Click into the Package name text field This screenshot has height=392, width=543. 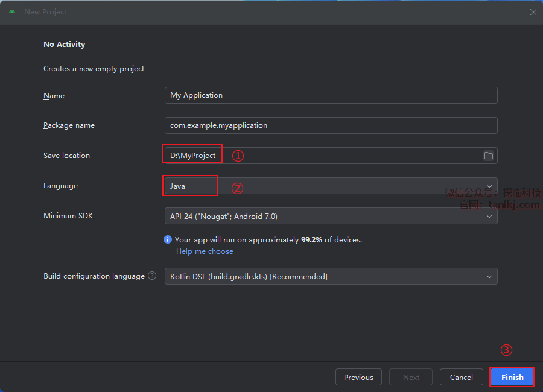(331, 125)
